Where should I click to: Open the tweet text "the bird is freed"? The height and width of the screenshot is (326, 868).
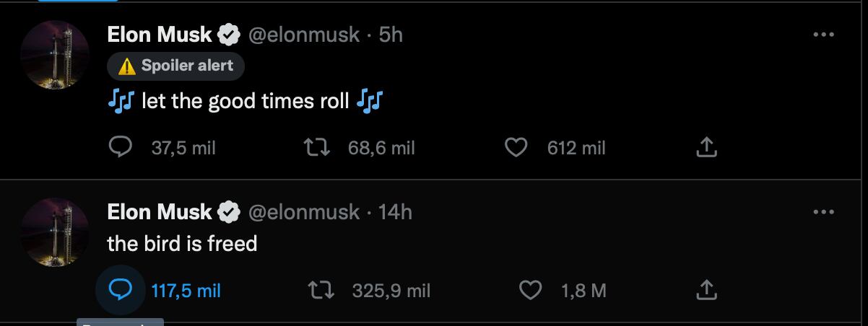point(182,244)
